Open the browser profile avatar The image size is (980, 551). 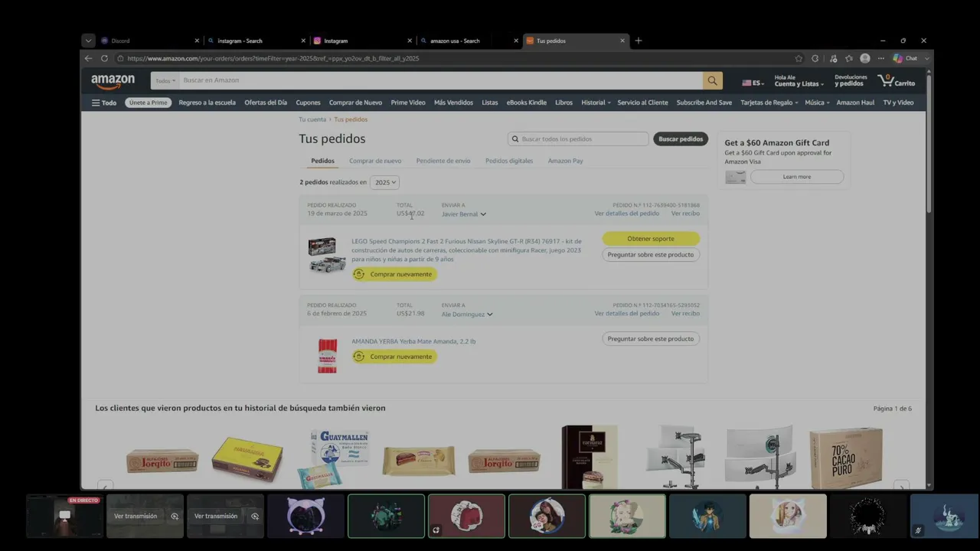(865, 58)
